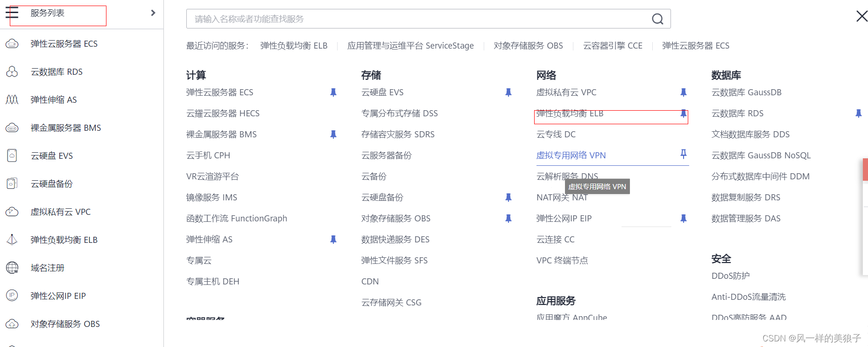Click the OBS storage sidebar icon
Viewport: 868px width, 347px height.
12,324
